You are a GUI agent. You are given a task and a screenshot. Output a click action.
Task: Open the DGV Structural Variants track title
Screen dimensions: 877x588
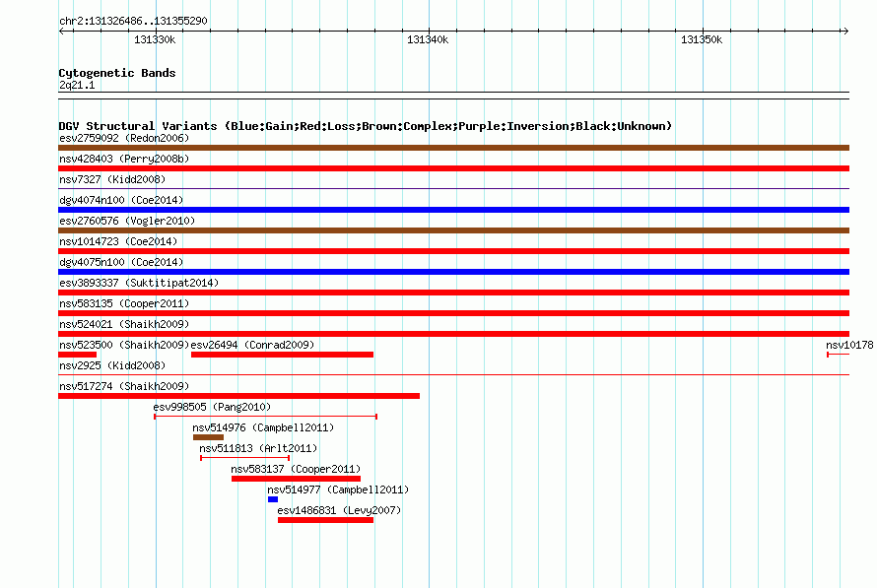point(366,126)
